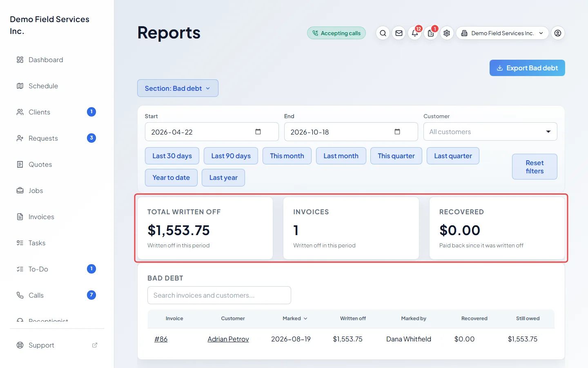Sort table by the Marked column
Image resolution: width=588 pixels, height=368 pixels.
click(295, 319)
